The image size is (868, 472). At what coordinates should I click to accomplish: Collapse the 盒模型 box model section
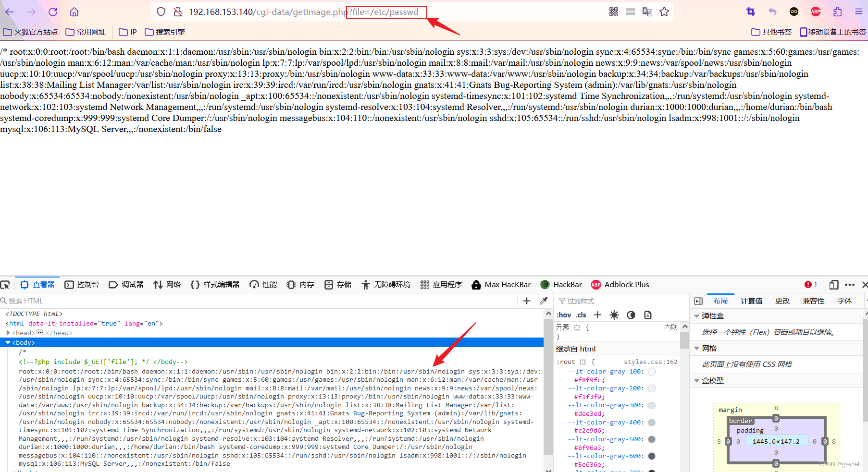pos(696,380)
